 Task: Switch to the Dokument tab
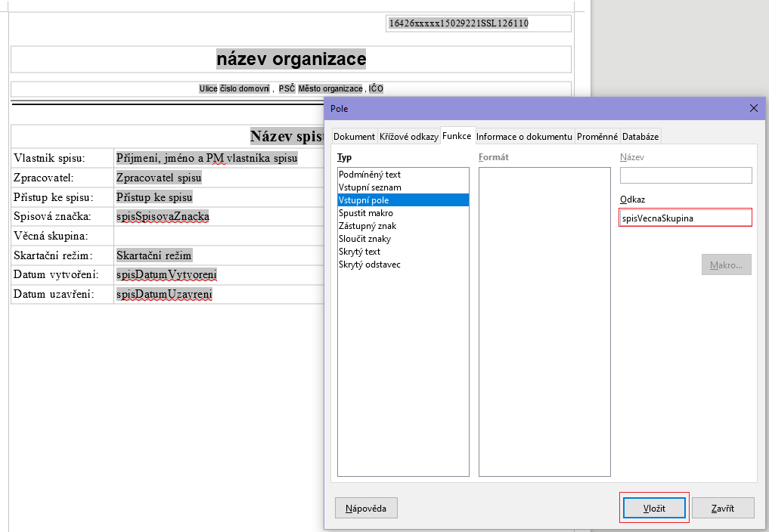354,137
